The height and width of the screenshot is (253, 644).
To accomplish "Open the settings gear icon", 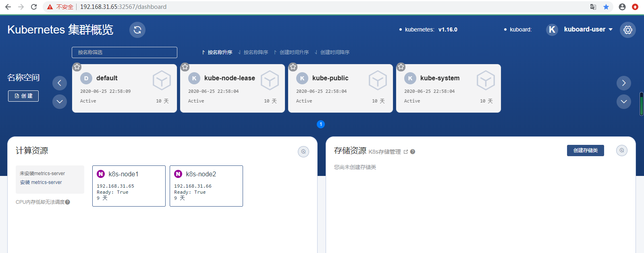I will (x=628, y=30).
